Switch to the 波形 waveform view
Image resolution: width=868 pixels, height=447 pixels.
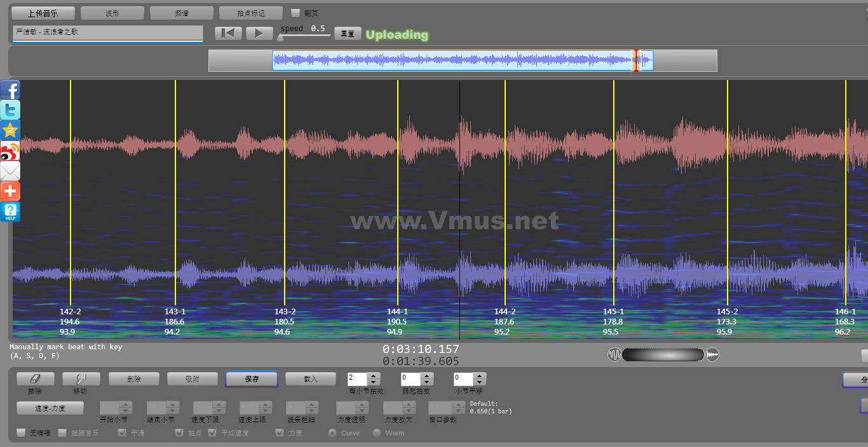pos(112,13)
